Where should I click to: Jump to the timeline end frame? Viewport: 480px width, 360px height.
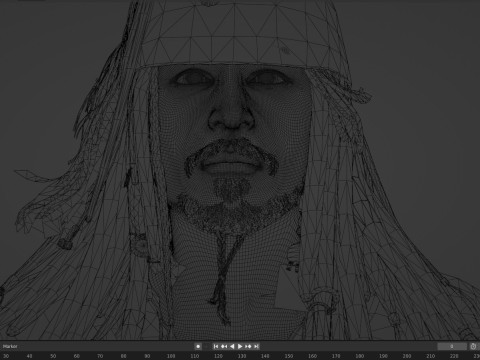256,346
